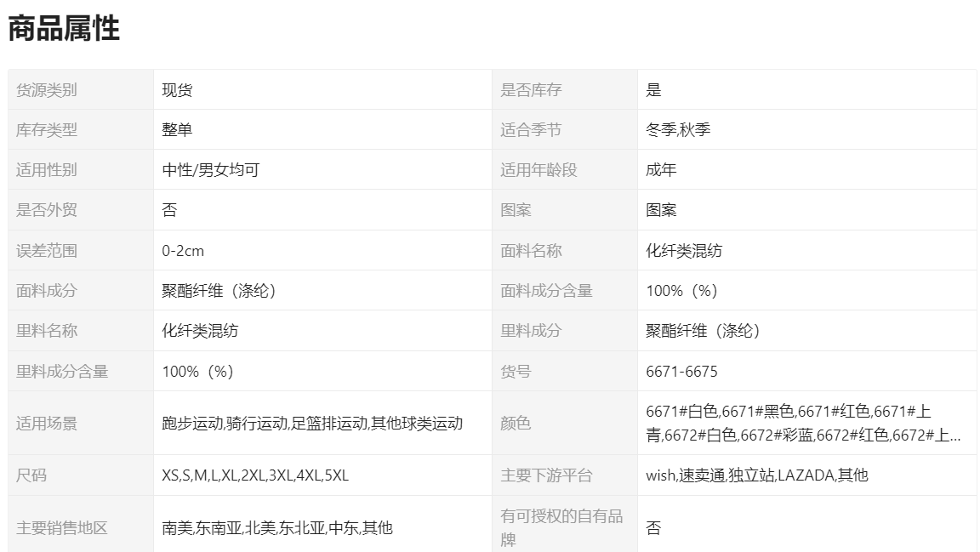The height and width of the screenshot is (552, 980).
Task: Click the 商品属性 section heading
Action: point(64,28)
